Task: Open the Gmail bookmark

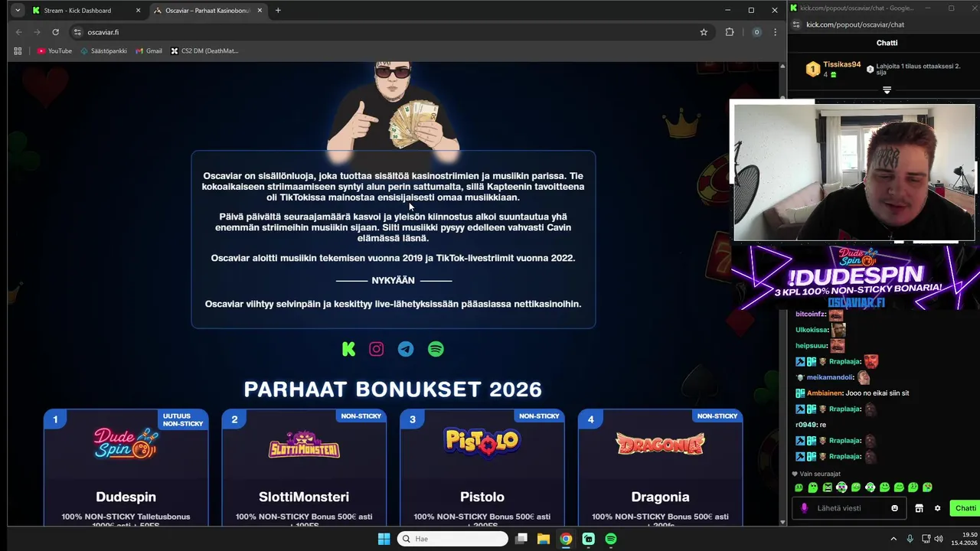Action: pos(149,51)
